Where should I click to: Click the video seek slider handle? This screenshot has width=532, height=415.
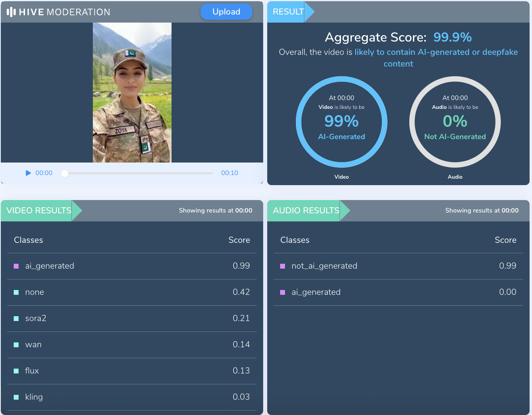coord(65,173)
